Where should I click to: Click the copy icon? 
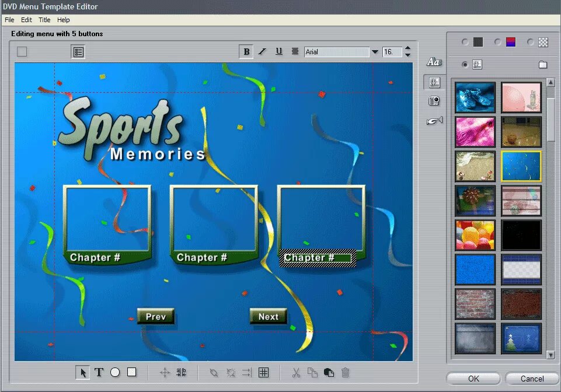(312, 373)
